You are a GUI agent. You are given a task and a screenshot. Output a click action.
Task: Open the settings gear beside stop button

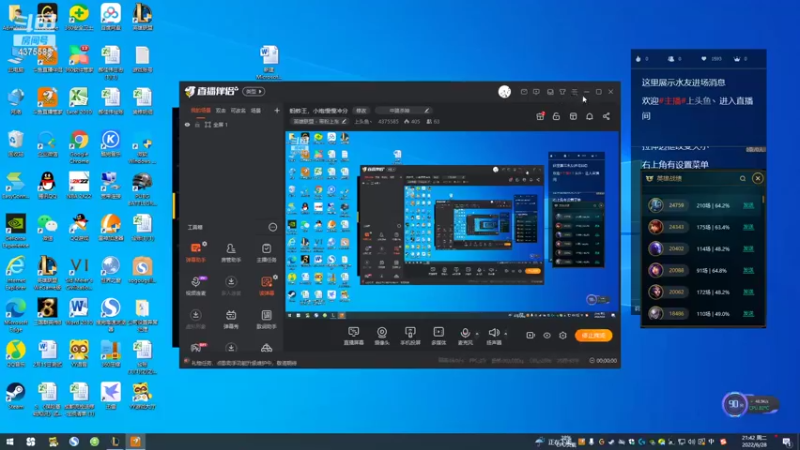(563, 336)
